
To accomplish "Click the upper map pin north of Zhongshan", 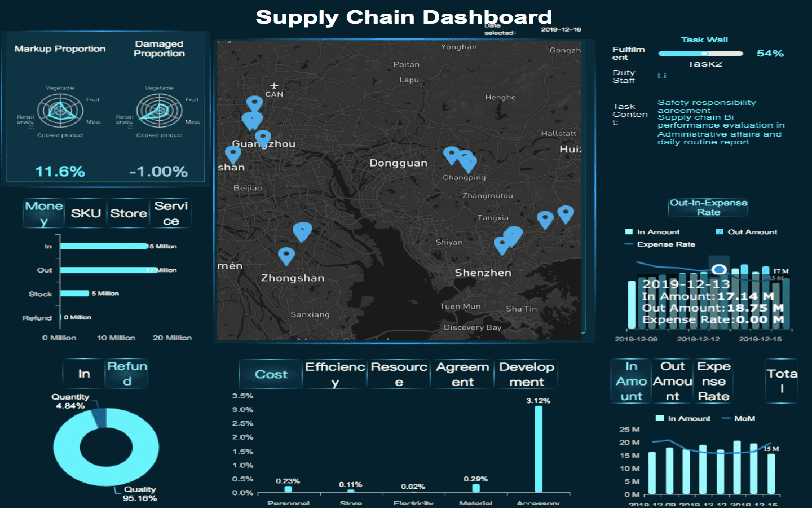I will [302, 231].
